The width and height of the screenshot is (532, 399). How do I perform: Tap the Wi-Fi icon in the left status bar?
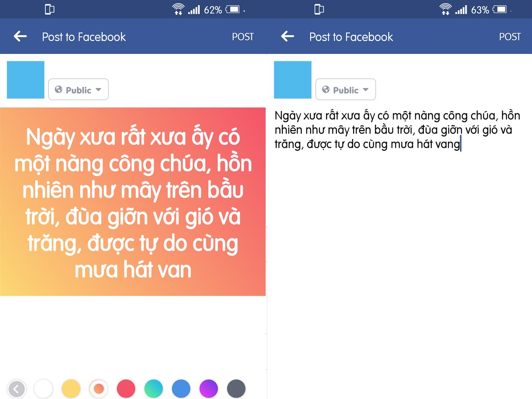click(x=178, y=9)
